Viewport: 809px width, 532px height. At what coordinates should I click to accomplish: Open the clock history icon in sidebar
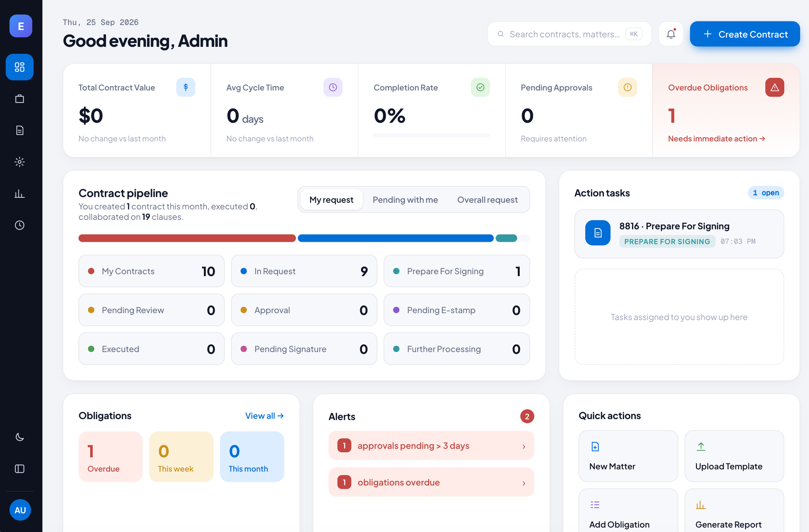tap(19, 225)
